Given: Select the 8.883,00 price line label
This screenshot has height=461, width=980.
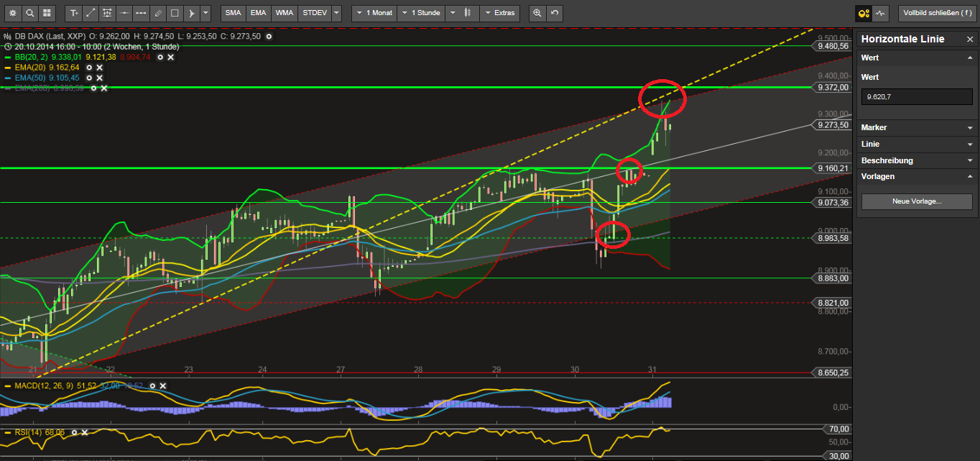Looking at the screenshot, I should (x=833, y=278).
